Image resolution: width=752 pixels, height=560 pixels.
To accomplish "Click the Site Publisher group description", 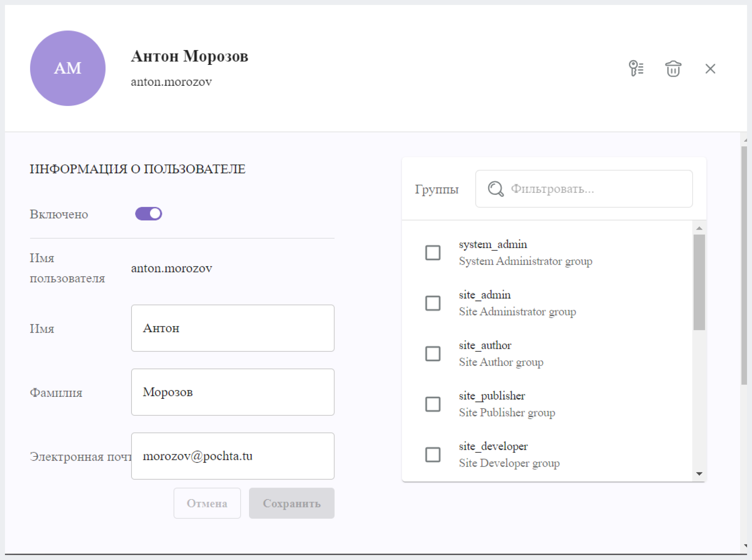I will pyautogui.click(x=507, y=413).
